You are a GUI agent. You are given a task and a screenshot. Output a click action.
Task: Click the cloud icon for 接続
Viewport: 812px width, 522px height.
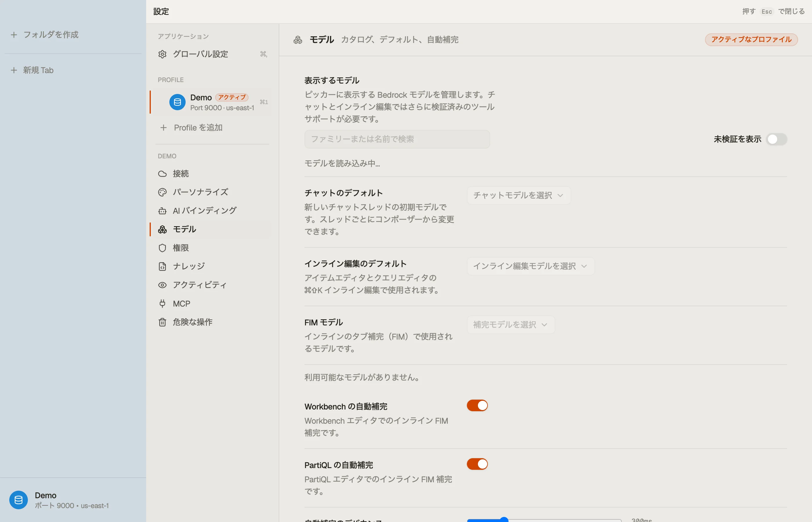tap(162, 174)
